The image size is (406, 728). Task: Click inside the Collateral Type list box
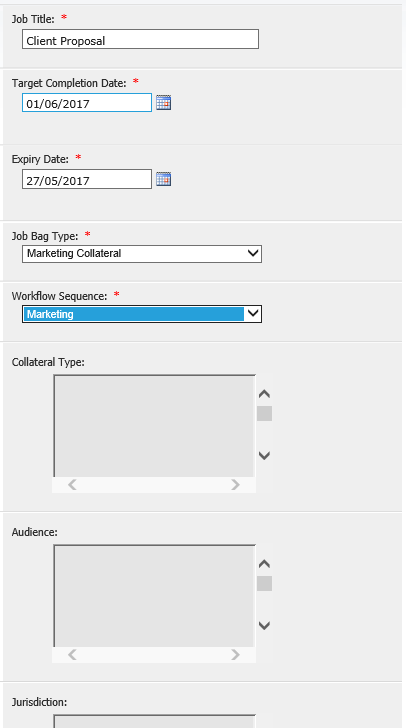pos(154,426)
